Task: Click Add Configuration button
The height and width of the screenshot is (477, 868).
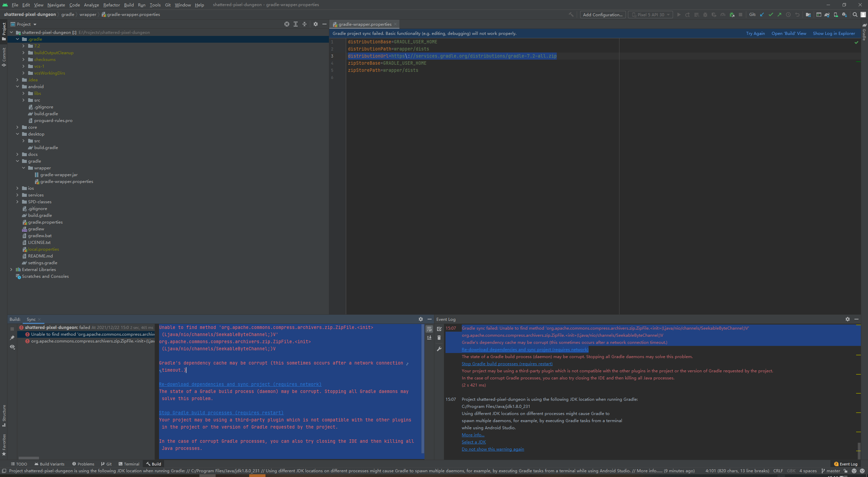Action: click(x=603, y=15)
